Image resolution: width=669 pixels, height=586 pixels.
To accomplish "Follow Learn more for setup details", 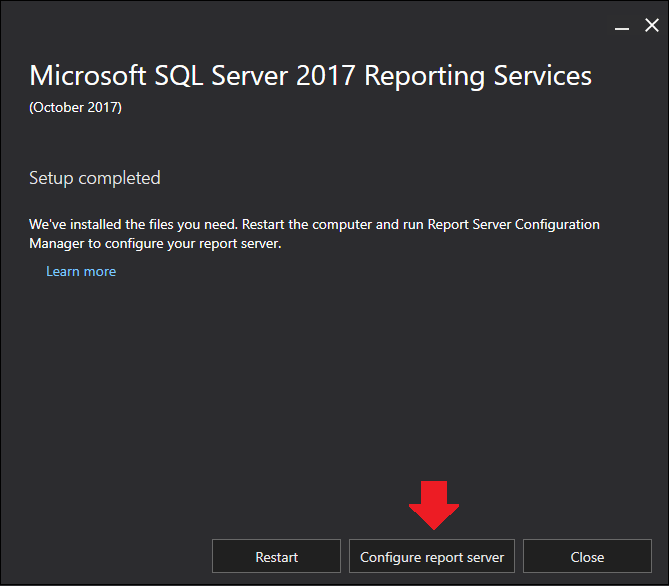I will pyautogui.click(x=81, y=271).
